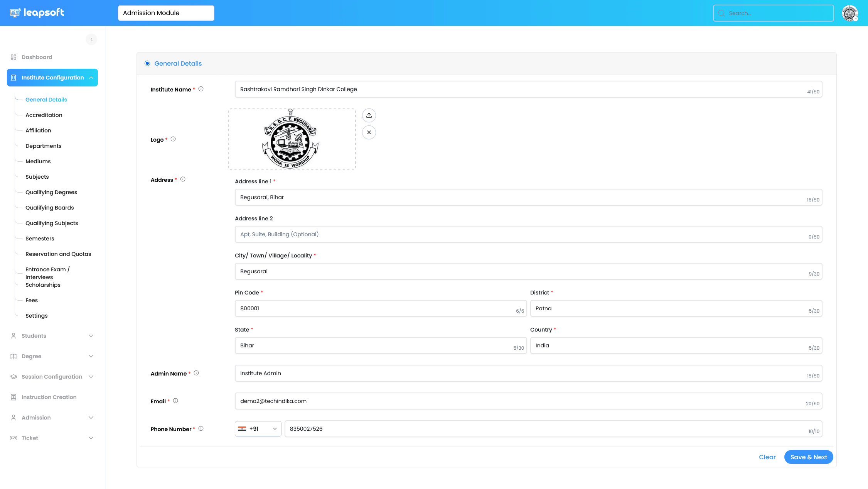Click the Session Configuration graduation cap icon
Viewport: 868px width, 489px height.
[x=13, y=377]
